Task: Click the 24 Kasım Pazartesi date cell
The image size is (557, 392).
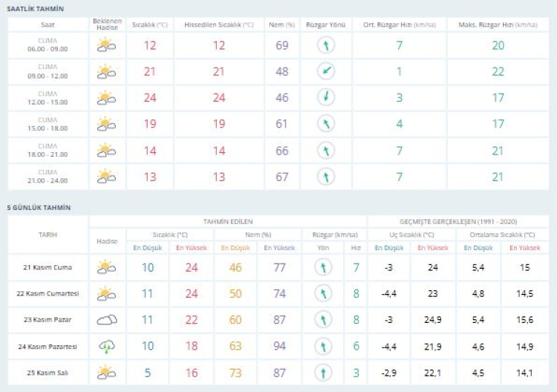Action: click(48, 346)
